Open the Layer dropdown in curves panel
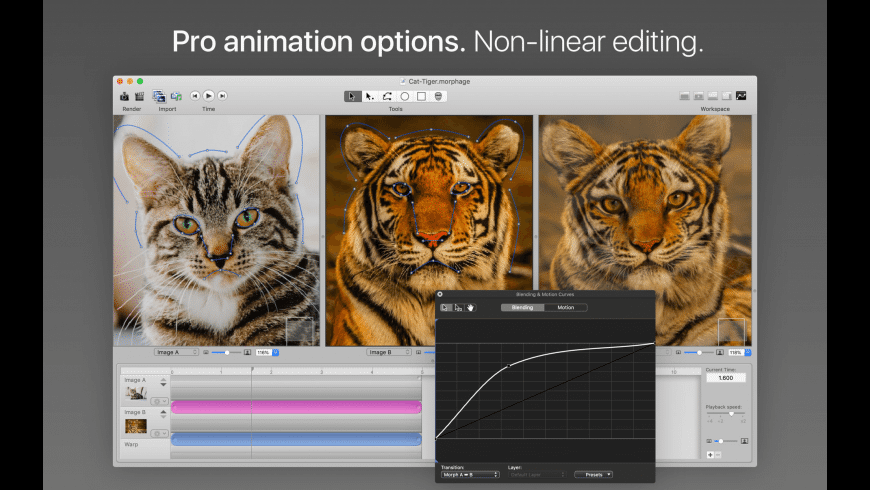This screenshot has width=870, height=490. [537, 475]
